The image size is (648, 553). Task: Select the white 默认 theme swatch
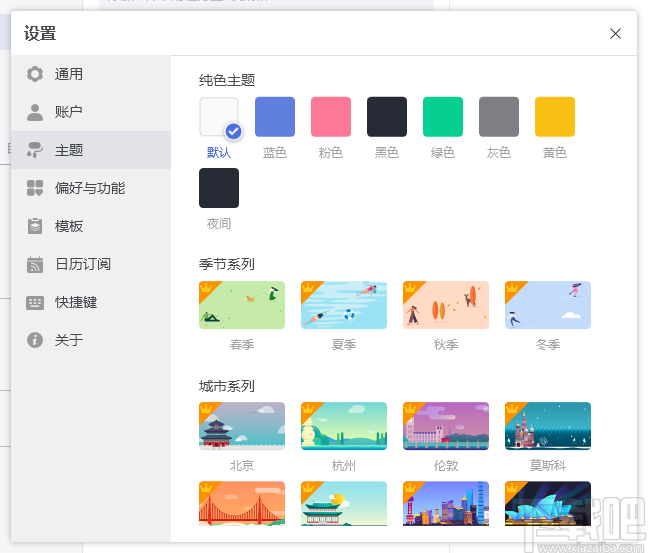[219, 117]
